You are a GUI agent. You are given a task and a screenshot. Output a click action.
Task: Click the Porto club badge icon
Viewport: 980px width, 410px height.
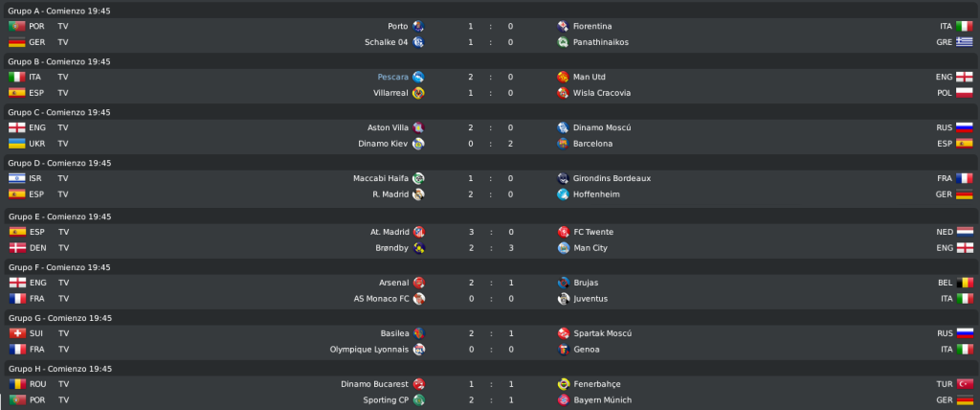pos(419,26)
